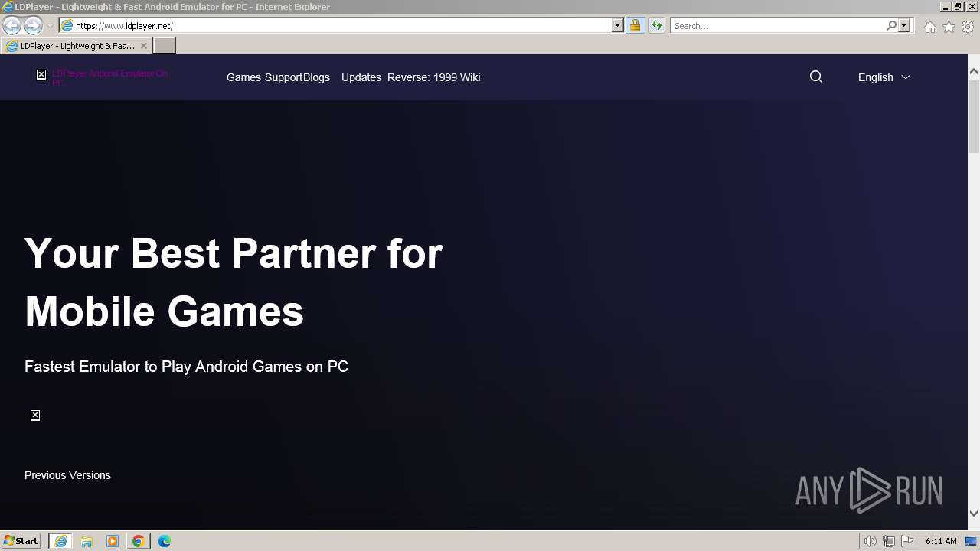Click the network tray icon
980x551 pixels.
point(889,541)
